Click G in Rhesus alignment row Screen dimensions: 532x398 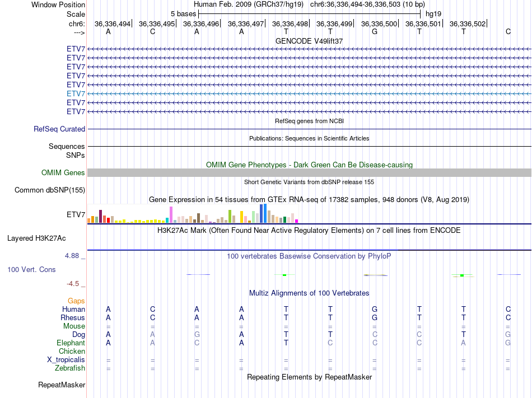pos(375,317)
